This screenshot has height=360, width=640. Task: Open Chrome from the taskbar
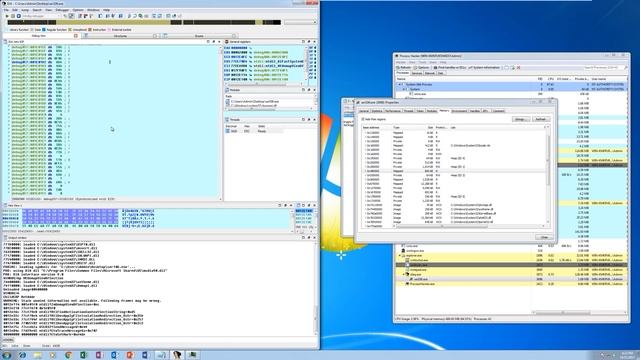click(68, 355)
